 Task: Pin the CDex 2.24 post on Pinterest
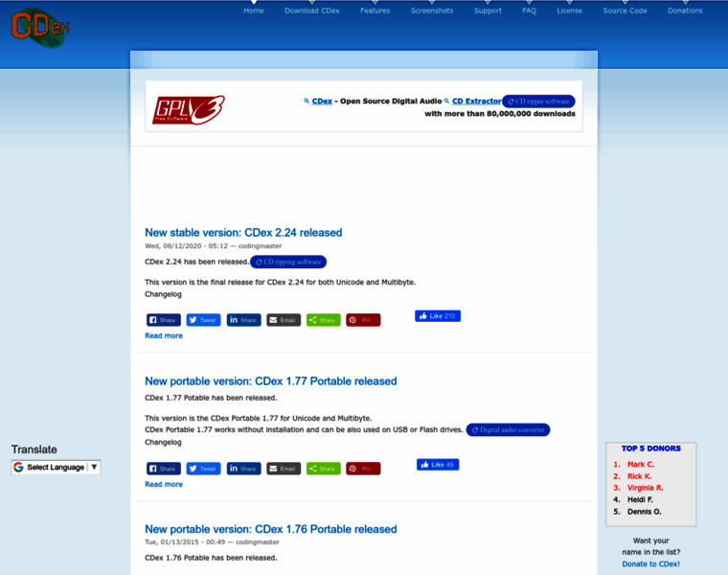364,320
